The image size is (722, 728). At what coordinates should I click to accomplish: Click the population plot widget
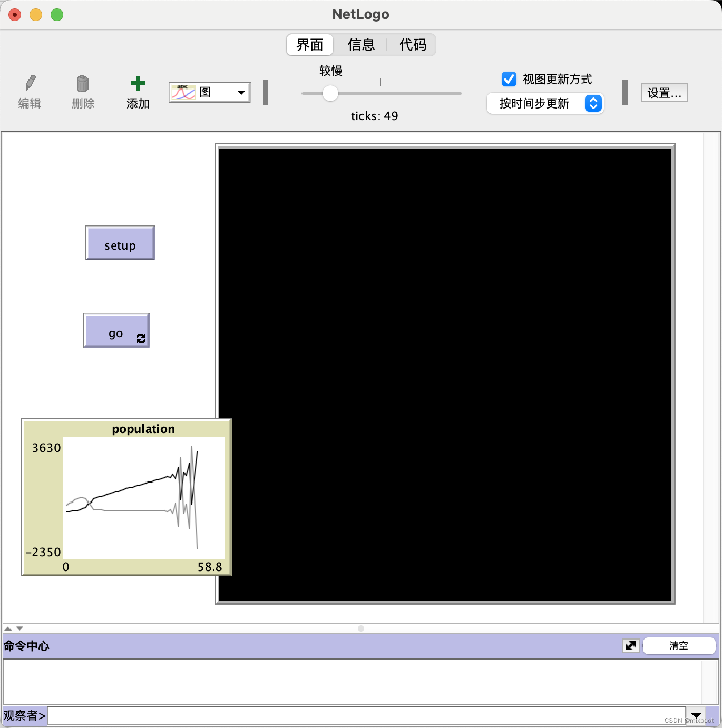click(x=126, y=498)
